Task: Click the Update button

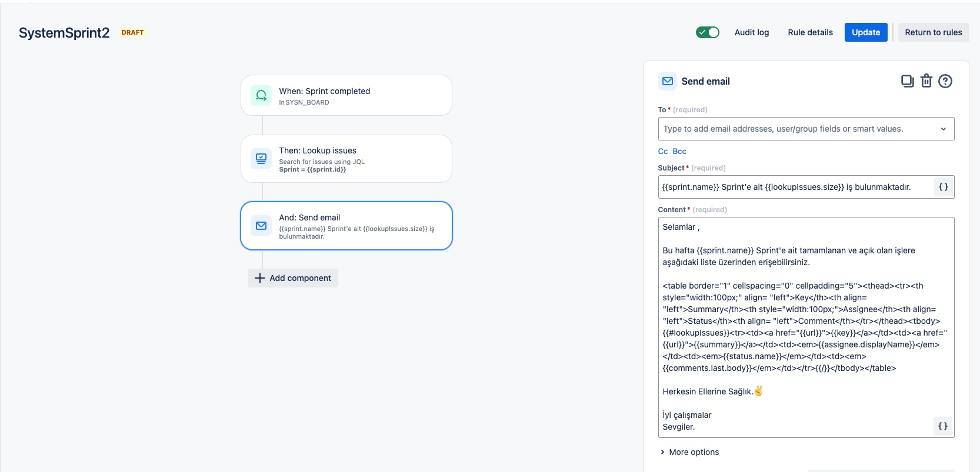Action: 866,32
